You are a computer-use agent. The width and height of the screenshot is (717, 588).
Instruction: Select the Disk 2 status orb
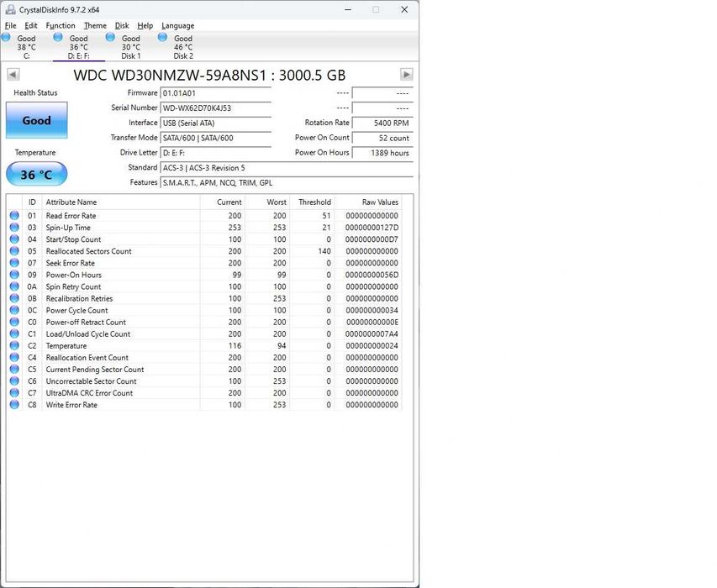[162, 38]
